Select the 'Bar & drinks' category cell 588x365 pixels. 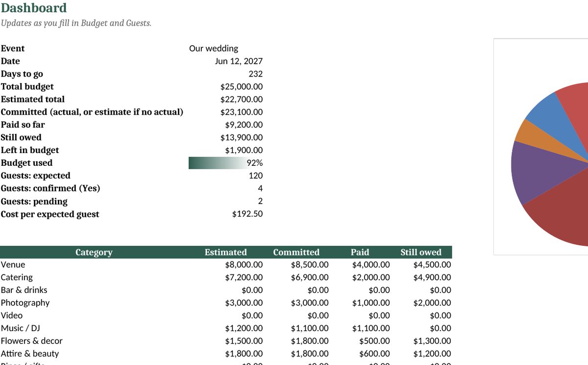click(x=24, y=290)
